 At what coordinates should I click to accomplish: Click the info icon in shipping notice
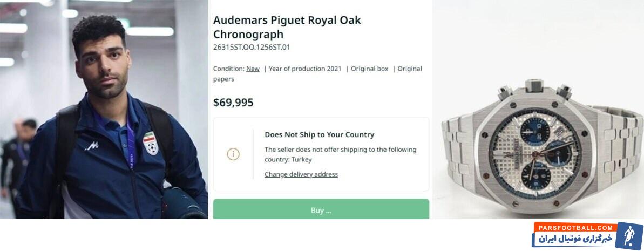click(233, 154)
